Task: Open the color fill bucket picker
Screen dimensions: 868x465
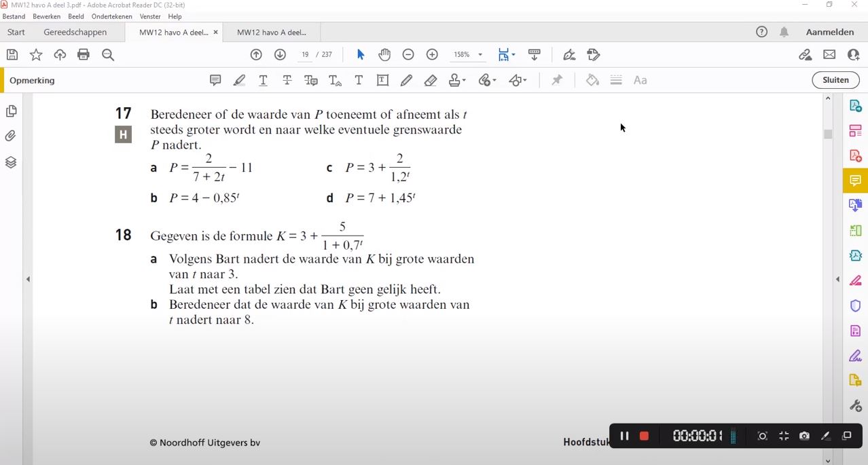Action: [592, 80]
